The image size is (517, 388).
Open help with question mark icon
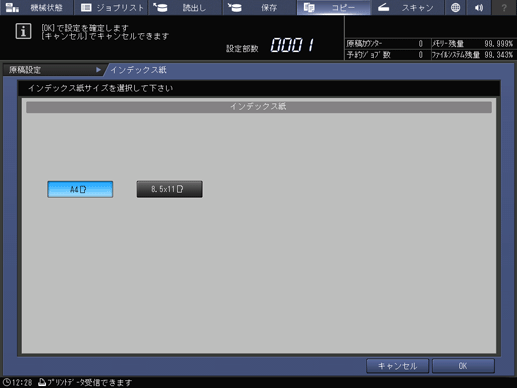click(504, 7)
